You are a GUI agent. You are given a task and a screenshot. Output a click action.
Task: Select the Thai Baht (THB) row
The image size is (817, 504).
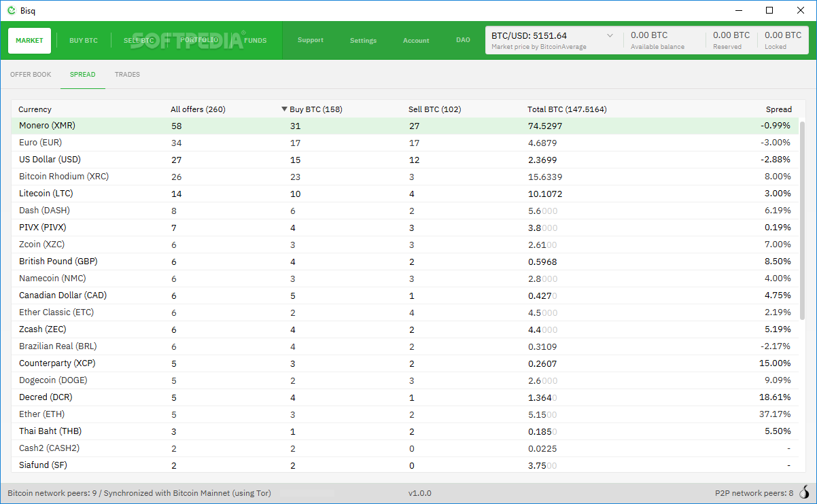click(404, 431)
